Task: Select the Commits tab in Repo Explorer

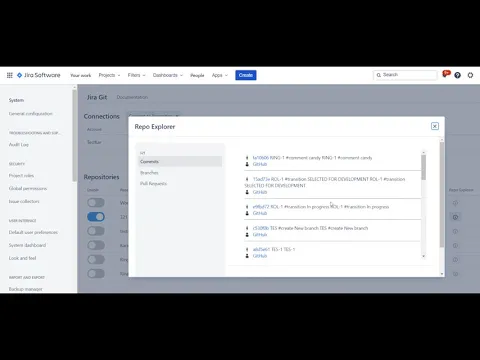Action: [180, 161]
